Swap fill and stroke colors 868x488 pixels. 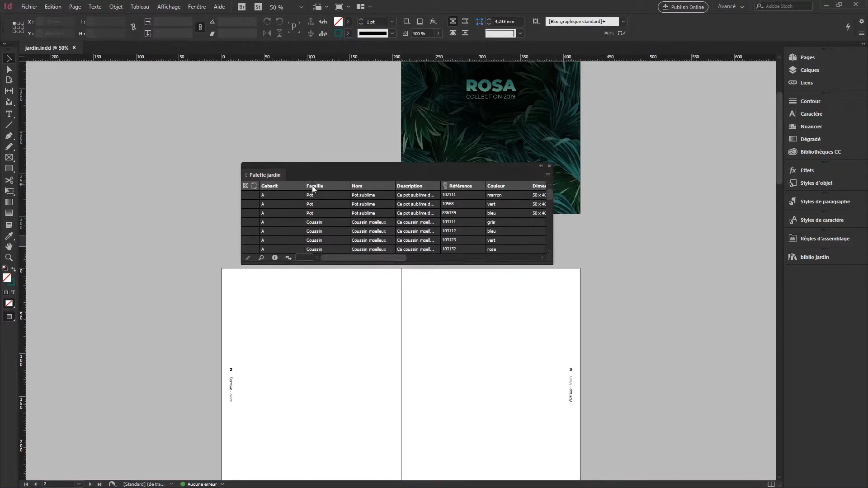[x=14, y=269]
